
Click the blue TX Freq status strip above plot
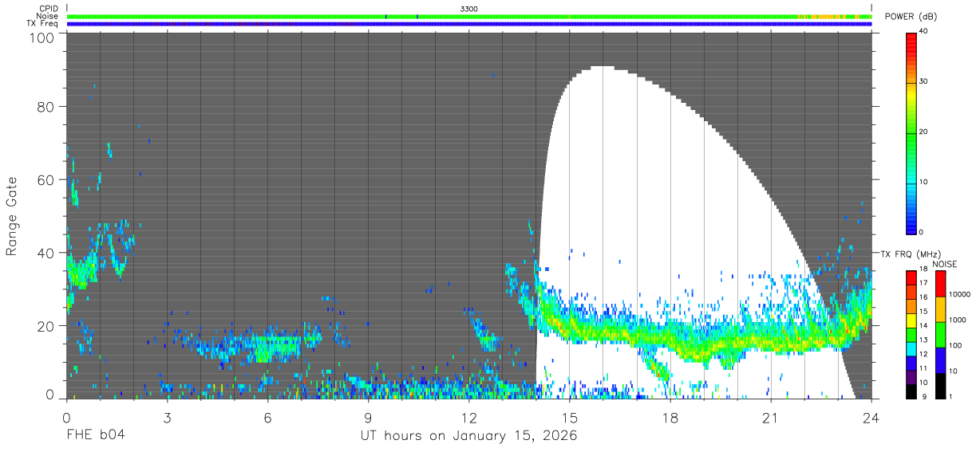coord(469,24)
